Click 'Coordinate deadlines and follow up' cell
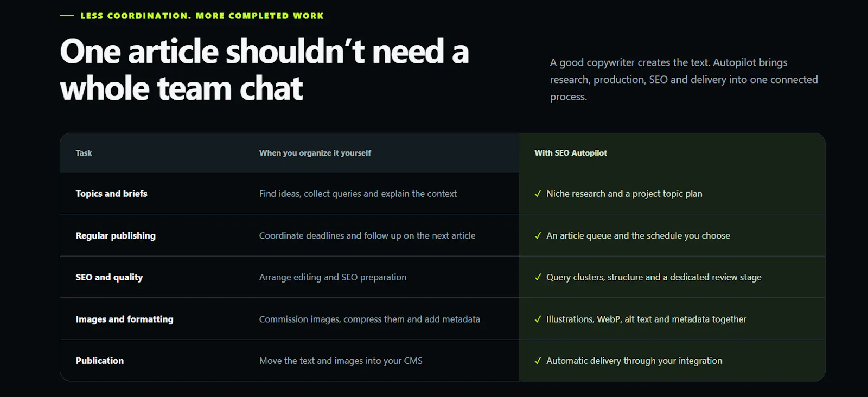The image size is (868, 397). coord(367,235)
